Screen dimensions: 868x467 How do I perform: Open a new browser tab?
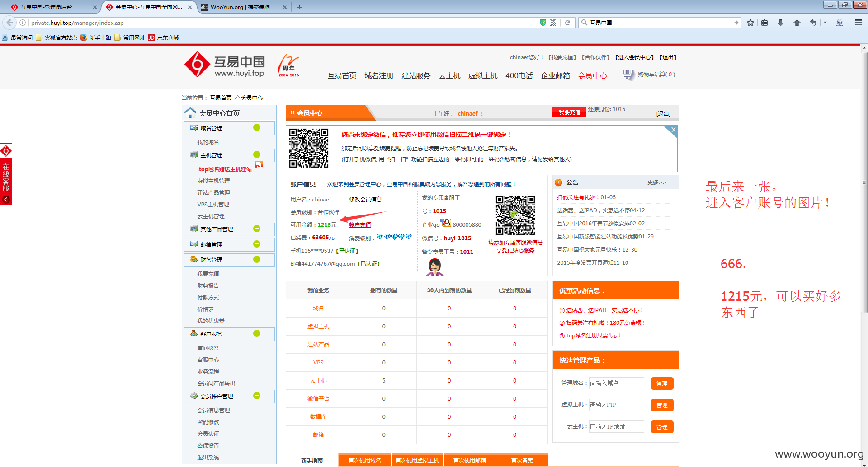pos(299,7)
